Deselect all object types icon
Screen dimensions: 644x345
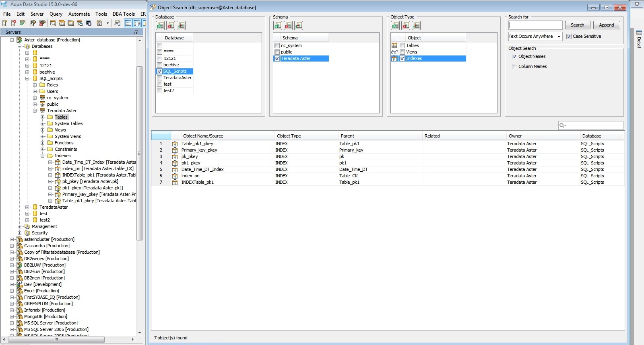(406, 26)
